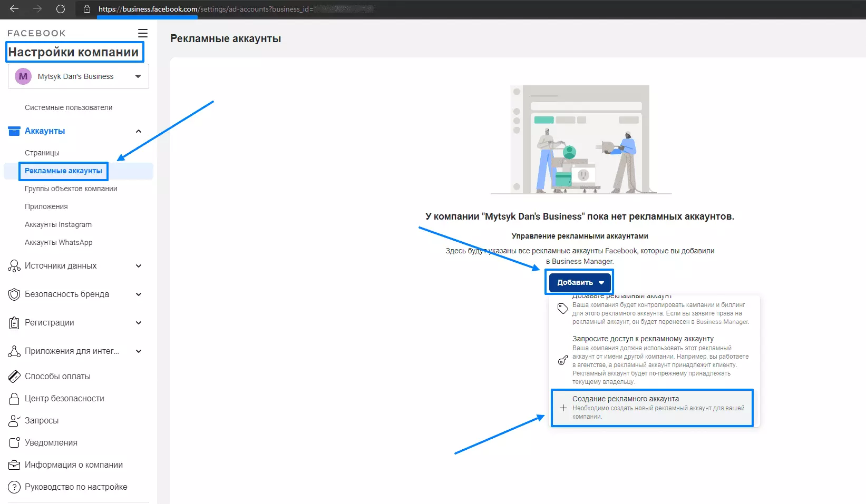Expand Регистрации chevron
Screen dimensions: 866x504
click(139, 323)
